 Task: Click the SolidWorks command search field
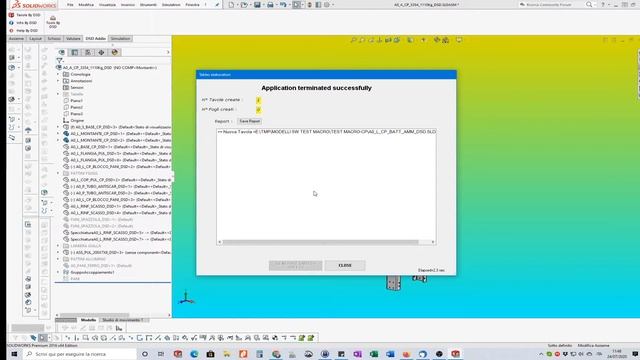click(x=553, y=4)
